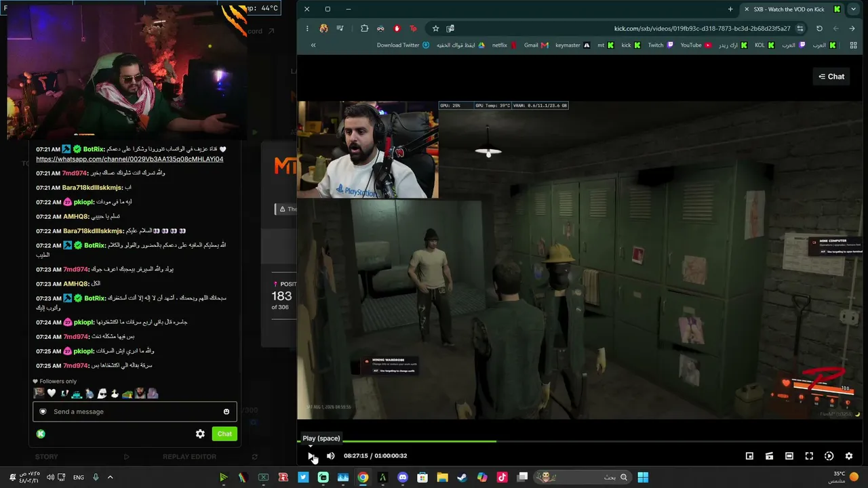The height and width of the screenshot is (488, 868).
Task: Open the apps grid in bookmarks bar
Action: coord(853,45)
